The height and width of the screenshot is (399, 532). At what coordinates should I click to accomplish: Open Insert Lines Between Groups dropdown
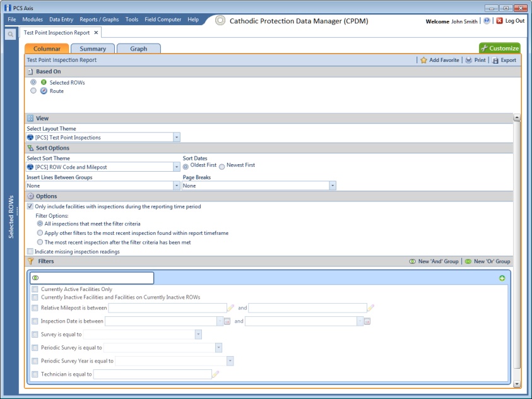pos(177,186)
